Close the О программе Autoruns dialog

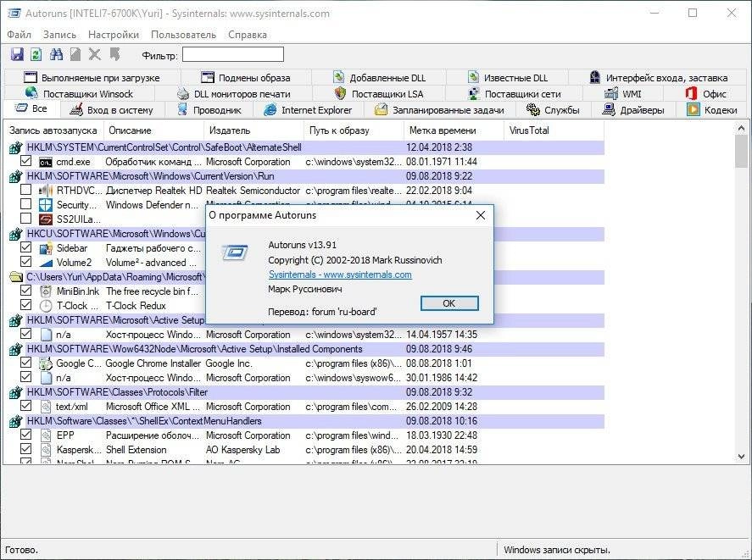(x=481, y=216)
